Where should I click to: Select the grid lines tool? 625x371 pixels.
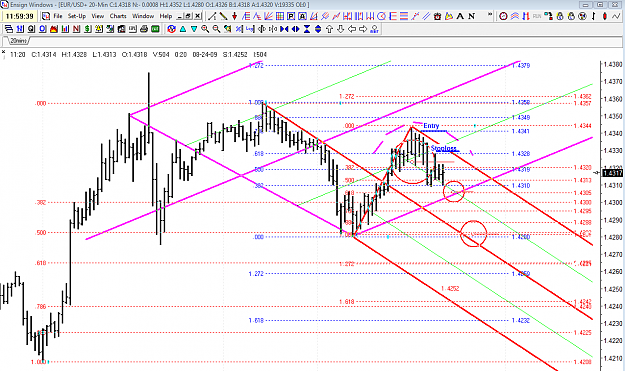click(x=280, y=16)
